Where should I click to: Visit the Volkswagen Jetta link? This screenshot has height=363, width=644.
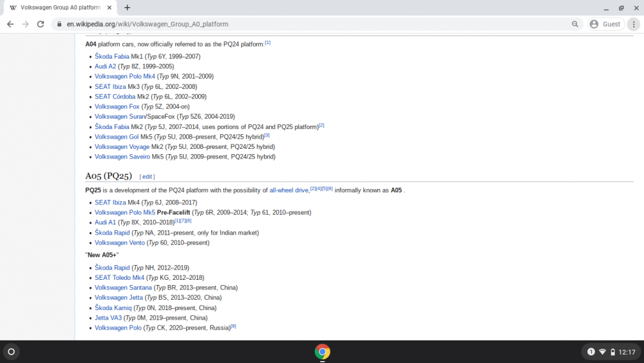[118, 297]
